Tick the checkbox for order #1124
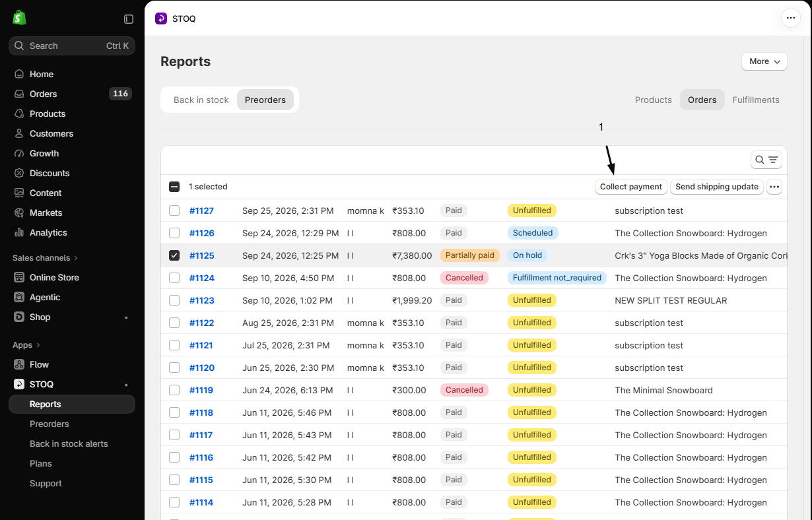This screenshot has width=812, height=520. tap(174, 278)
